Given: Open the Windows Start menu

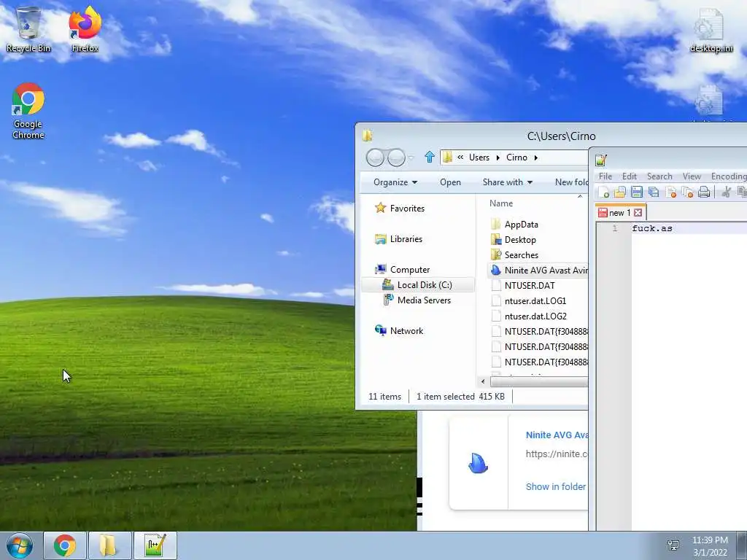Looking at the screenshot, I should (19, 545).
